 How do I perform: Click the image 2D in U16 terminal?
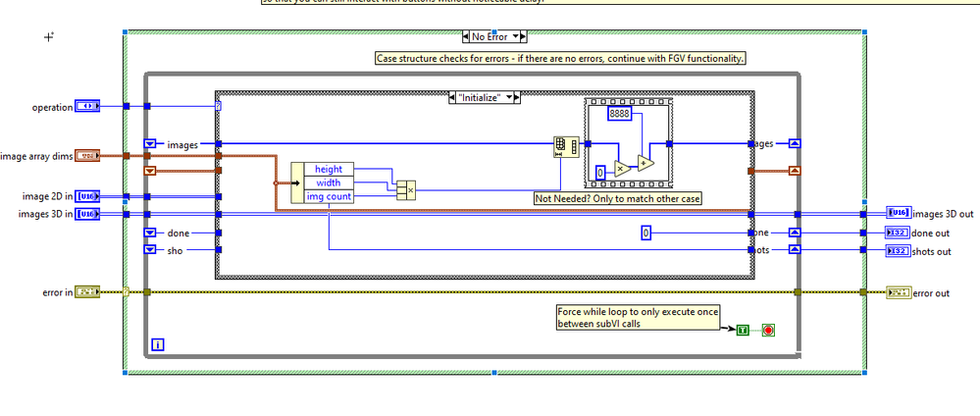[x=87, y=196]
